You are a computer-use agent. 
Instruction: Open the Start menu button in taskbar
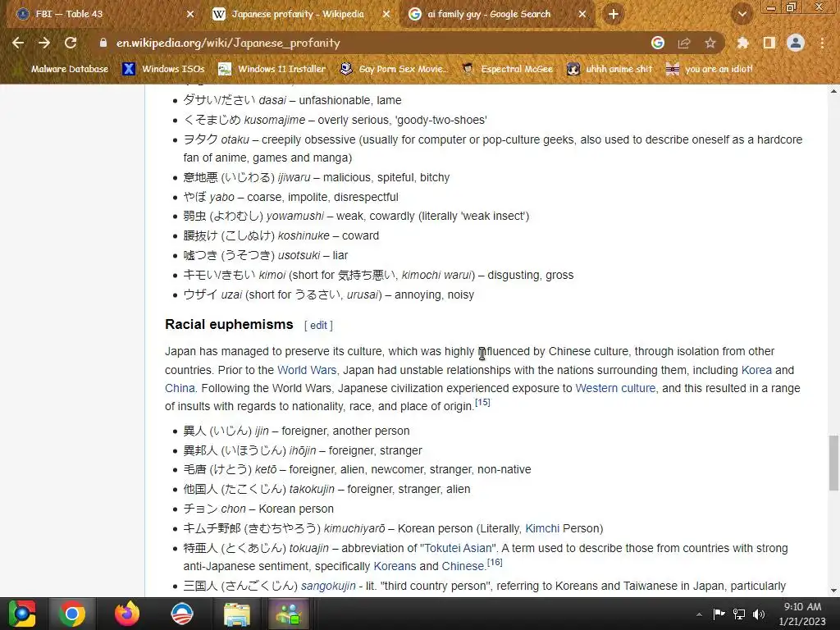tap(22, 614)
